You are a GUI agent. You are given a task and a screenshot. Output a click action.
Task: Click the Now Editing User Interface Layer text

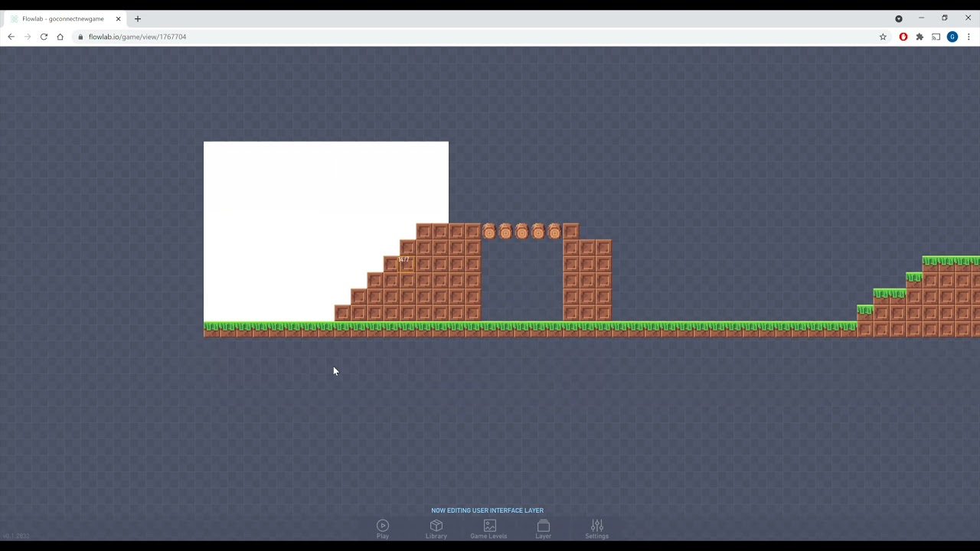(x=487, y=510)
